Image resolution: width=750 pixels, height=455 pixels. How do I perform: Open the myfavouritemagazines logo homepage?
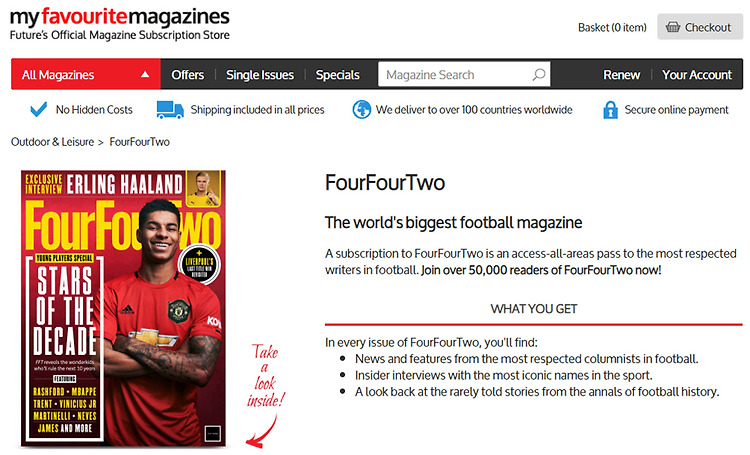point(120,23)
